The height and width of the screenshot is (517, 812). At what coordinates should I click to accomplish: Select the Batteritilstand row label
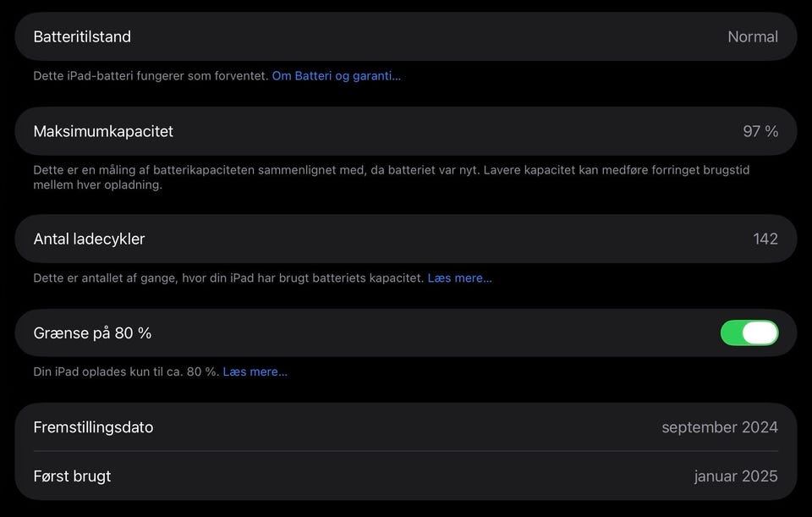pyautogui.click(x=82, y=36)
